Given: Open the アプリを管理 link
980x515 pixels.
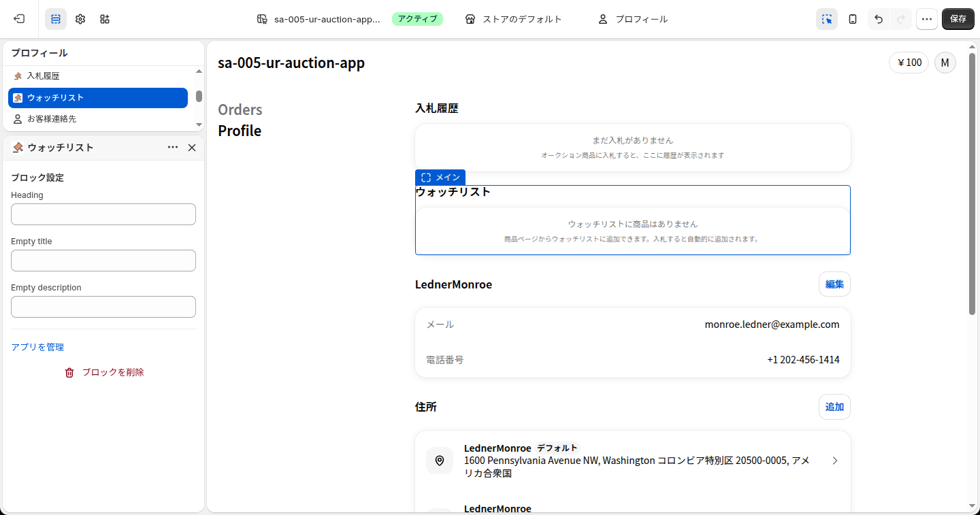Looking at the screenshot, I should point(37,347).
